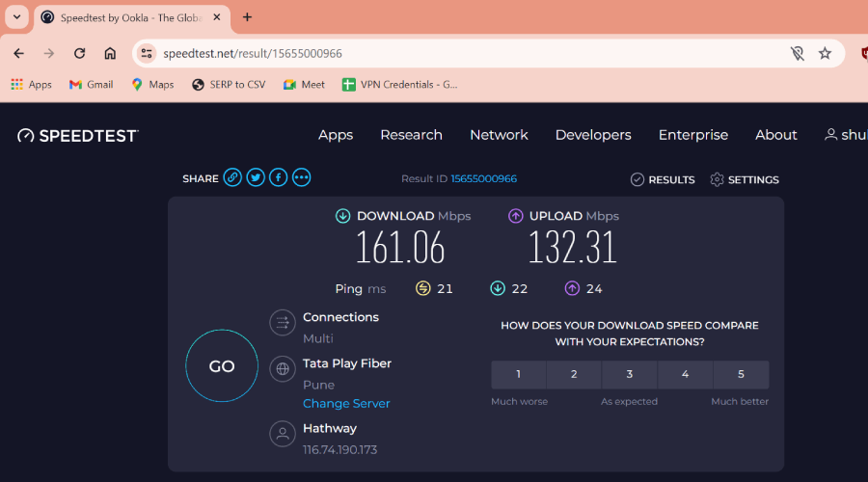
Task: Click the Hathway user icon
Action: click(283, 434)
